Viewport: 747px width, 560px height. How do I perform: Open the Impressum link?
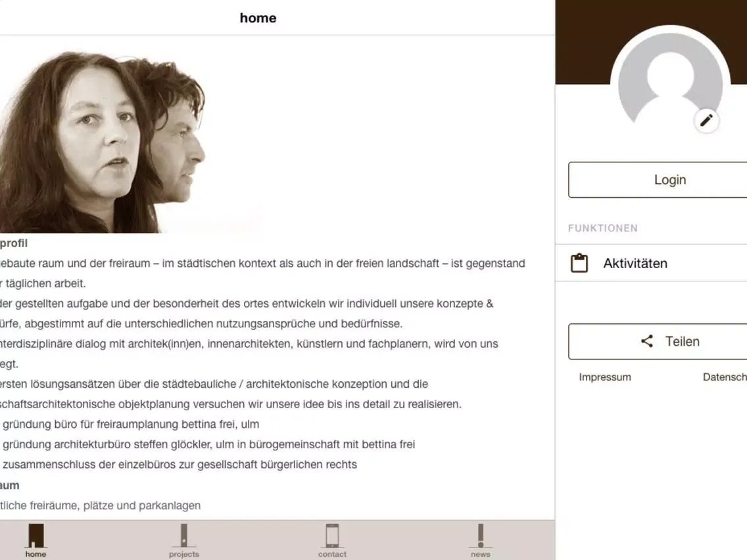click(x=605, y=377)
